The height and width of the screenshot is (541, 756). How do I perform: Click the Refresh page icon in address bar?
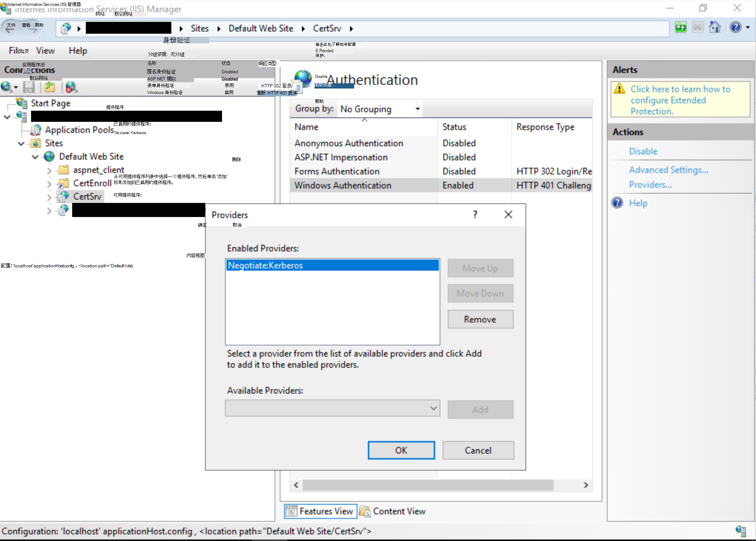(x=681, y=27)
